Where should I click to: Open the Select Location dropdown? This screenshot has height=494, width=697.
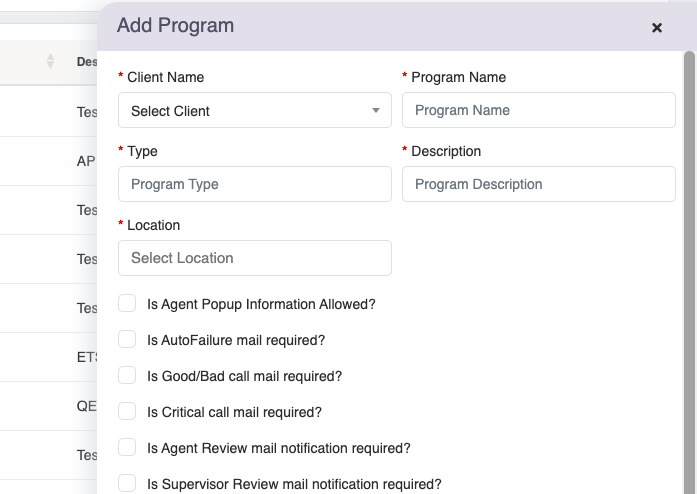coord(254,258)
